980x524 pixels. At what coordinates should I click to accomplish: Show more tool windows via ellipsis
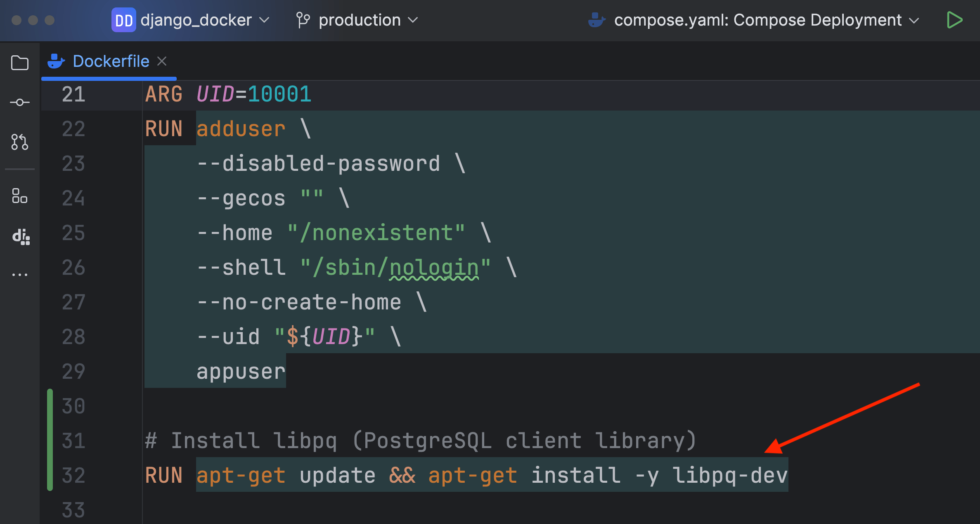(19, 274)
